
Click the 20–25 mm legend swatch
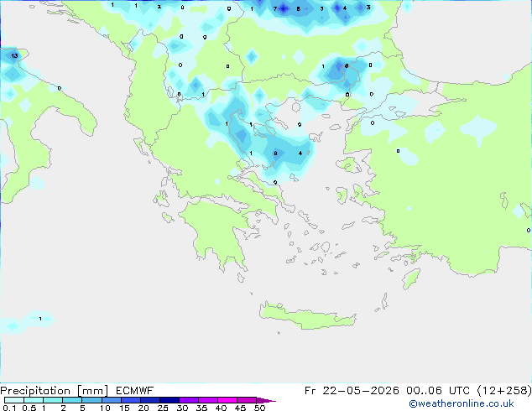click(x=149, y=400)
